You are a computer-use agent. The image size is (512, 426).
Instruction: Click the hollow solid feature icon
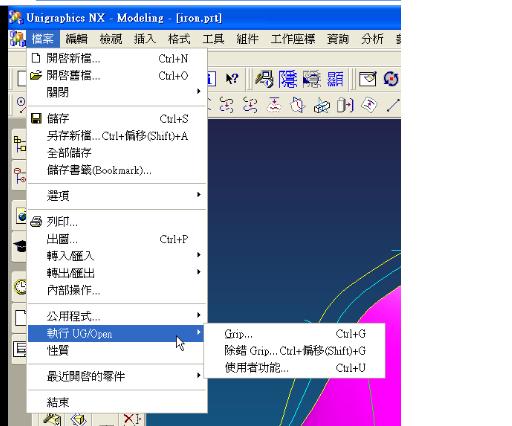(x=297, y=106)
